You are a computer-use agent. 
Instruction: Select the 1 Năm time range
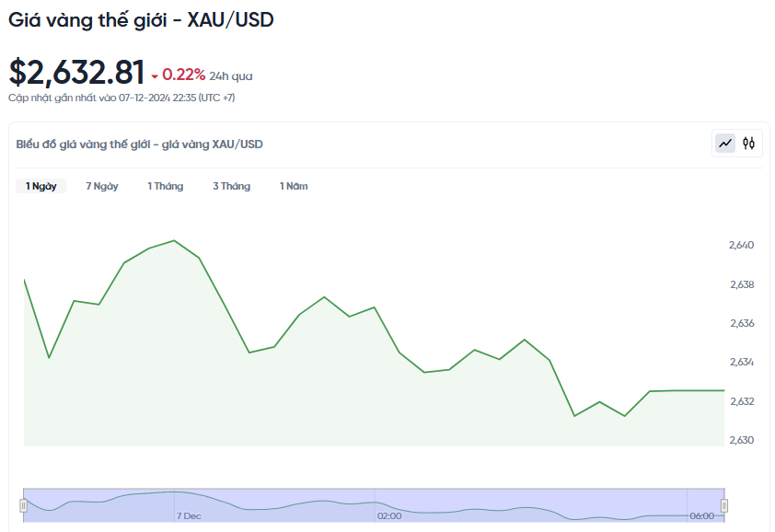tap(294, 186)
